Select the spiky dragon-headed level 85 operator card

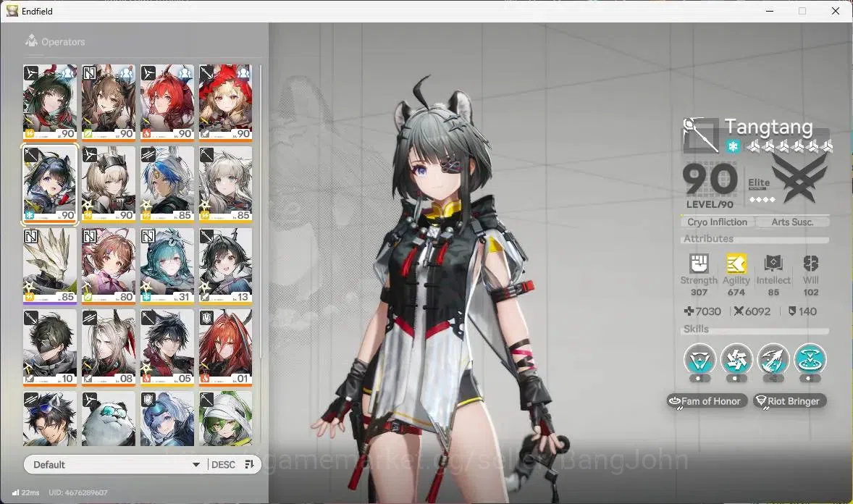(x=49, y=266)
